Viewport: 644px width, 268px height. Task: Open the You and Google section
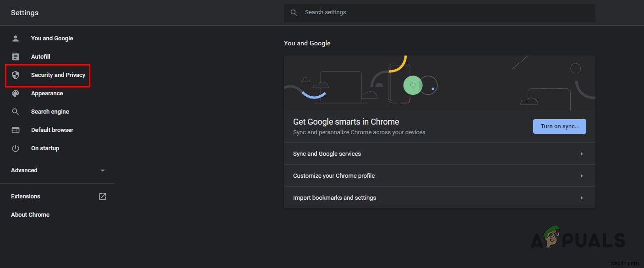52,38
